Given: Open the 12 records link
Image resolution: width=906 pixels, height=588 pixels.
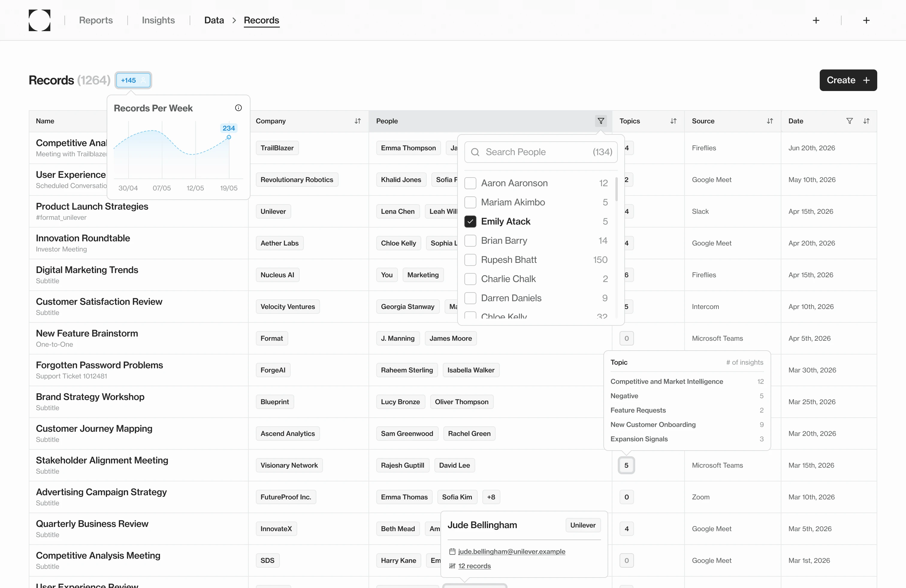Looking at the screenshot, I should (x=474, y=566).
